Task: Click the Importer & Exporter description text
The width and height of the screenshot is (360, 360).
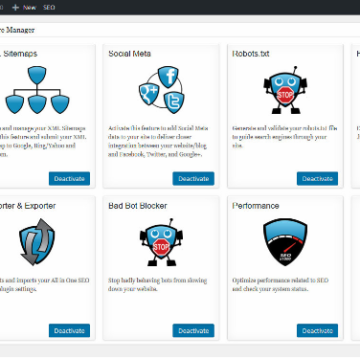Action: tap(45, 285)
